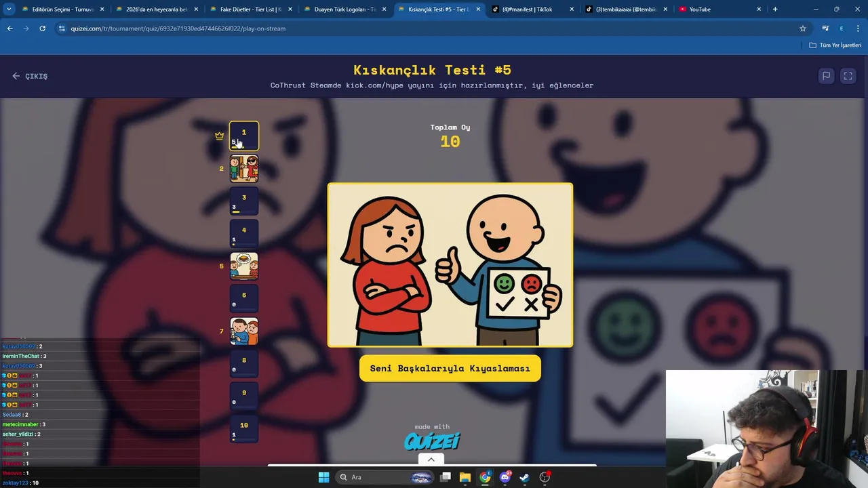
Task: Click the streamer webcam overlay
Action: [x=766, y=428]
